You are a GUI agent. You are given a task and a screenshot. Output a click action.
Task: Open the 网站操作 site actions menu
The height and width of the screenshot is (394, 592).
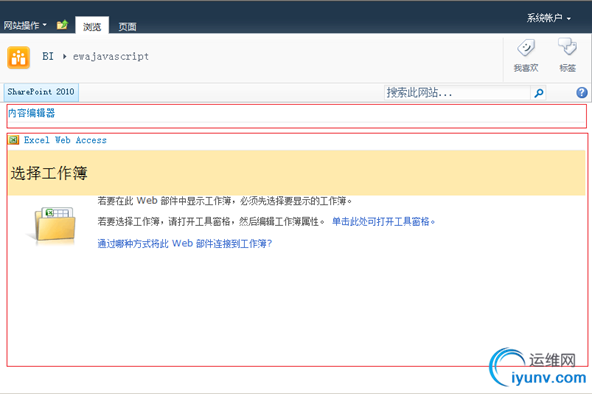coord(25,25)
